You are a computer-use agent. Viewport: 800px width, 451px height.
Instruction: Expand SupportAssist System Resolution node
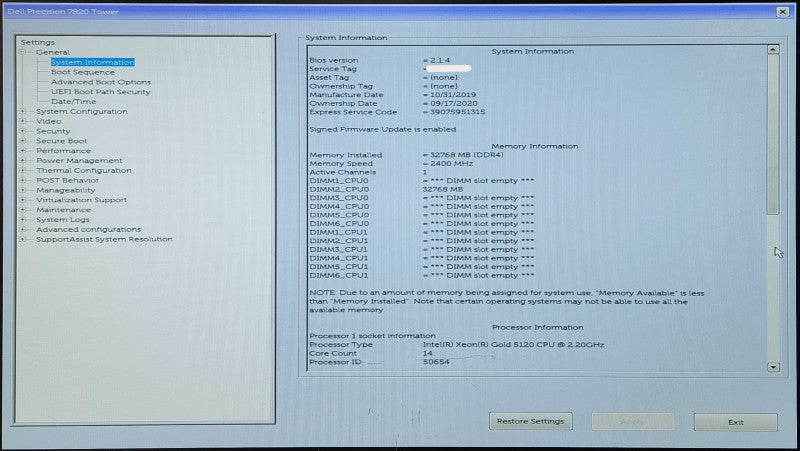coord(22,239)
